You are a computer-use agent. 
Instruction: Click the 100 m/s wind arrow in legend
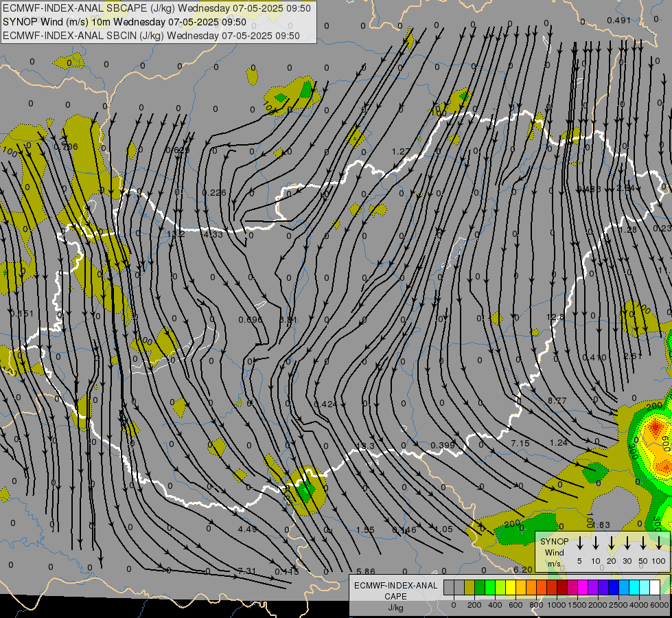click(x=659, y=542)
